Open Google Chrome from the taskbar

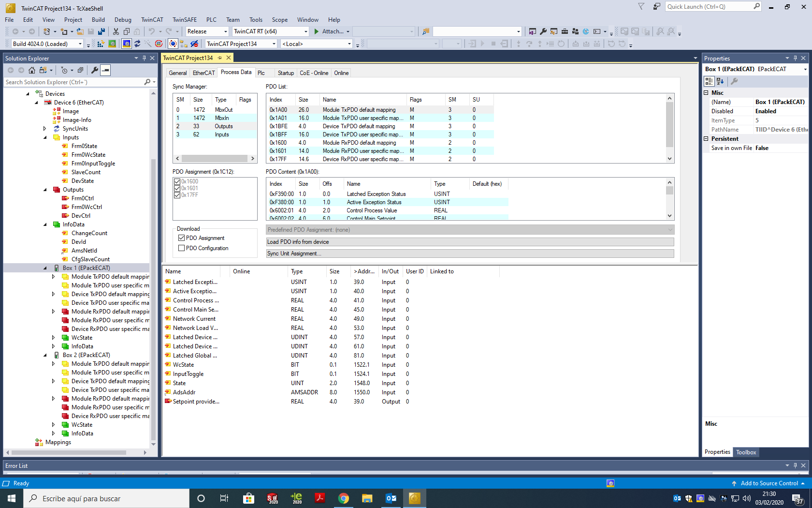pos(344,498)
